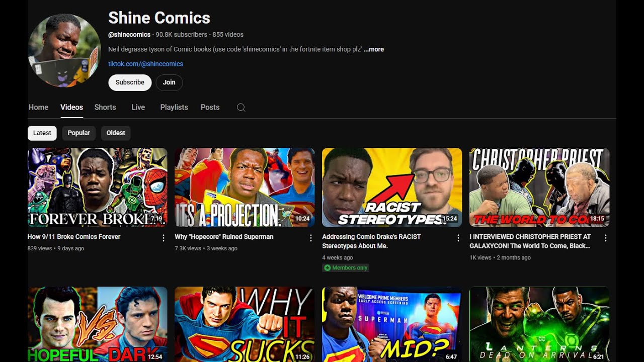Switch to the Posts tab

[x=210, y=107]
